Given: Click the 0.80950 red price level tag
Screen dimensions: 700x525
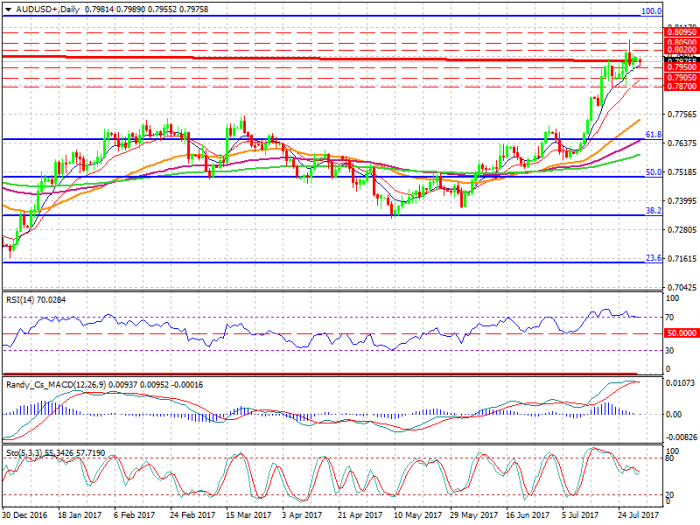Looking at the screenshot, I should [x=682, y=32].
